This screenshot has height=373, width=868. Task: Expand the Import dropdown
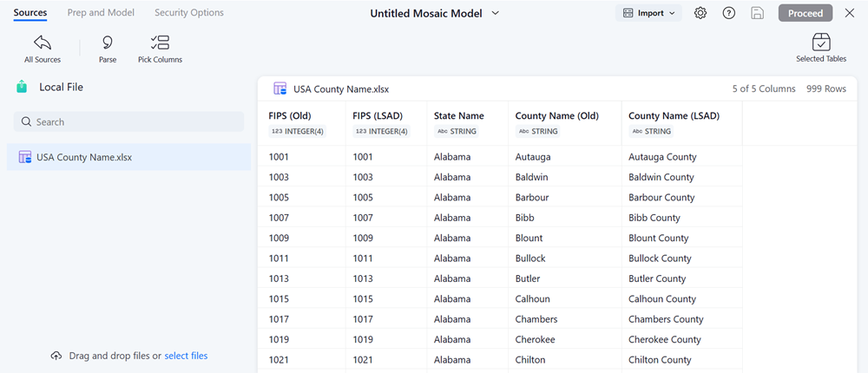[649, 13]
